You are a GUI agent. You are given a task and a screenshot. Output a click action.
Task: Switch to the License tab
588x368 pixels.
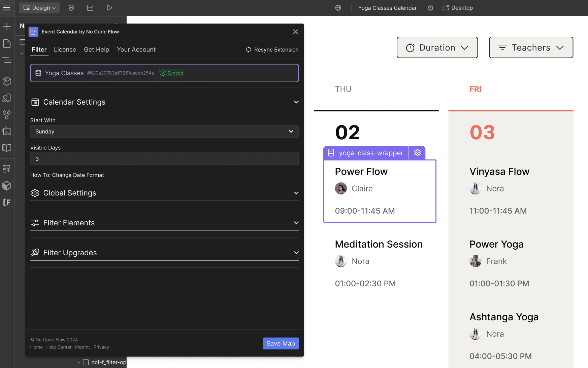click(x=65, y=49)
